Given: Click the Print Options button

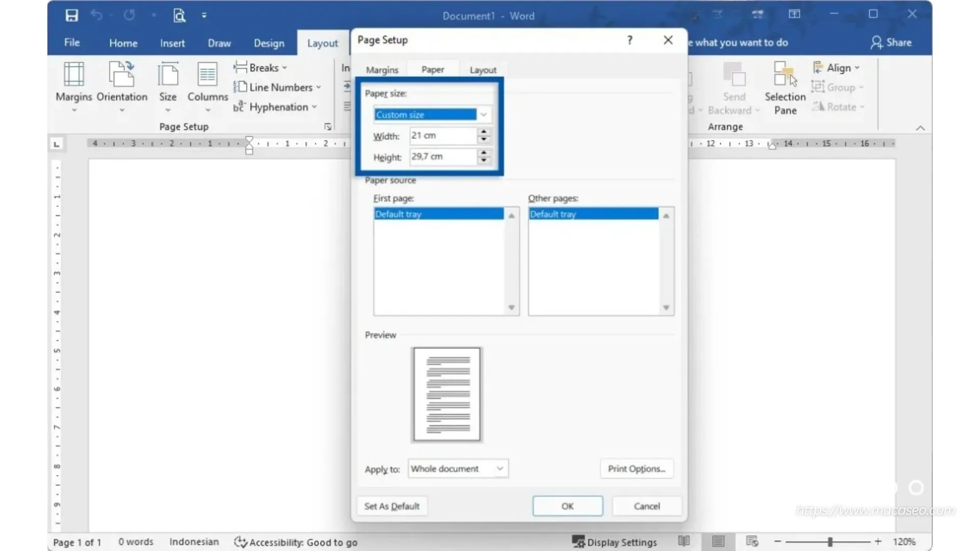Looking at the screenshot, I should (636, 468).
